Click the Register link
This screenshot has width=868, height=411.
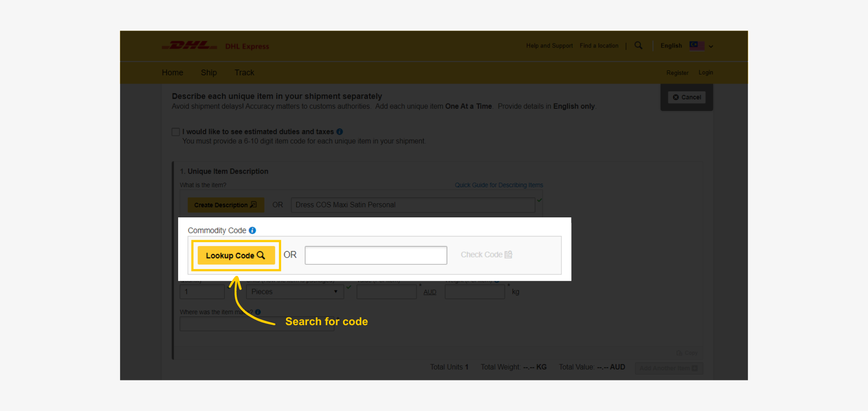pyautogui.click(x=677, y=73)
